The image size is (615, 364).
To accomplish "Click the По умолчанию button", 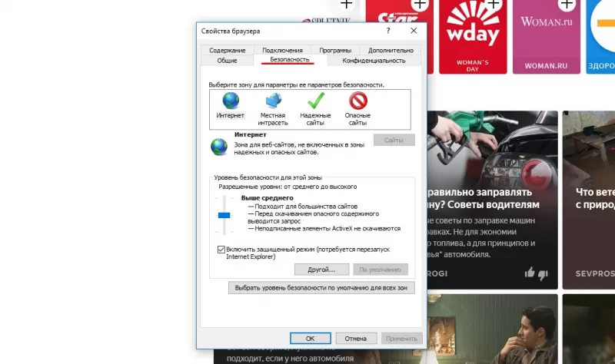I will (381, 270).
